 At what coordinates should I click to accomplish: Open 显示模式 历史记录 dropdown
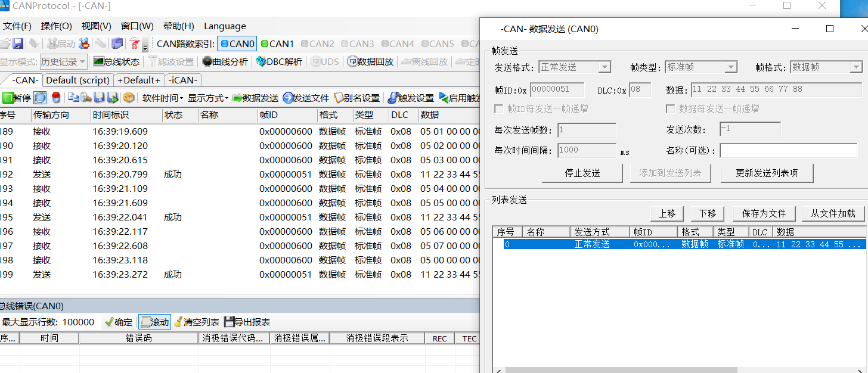(64, 61)
